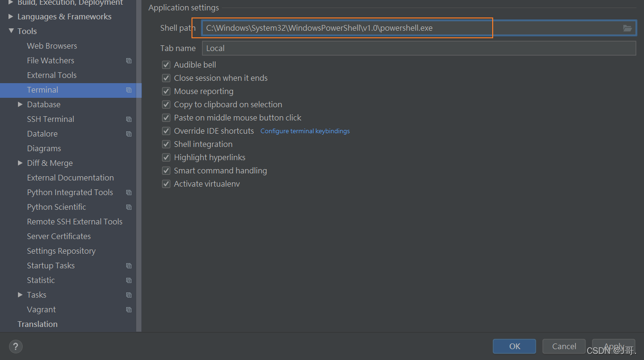Disable the Audible bell checkbox
This screenshot has width=644, height=360.
(166, 64)
